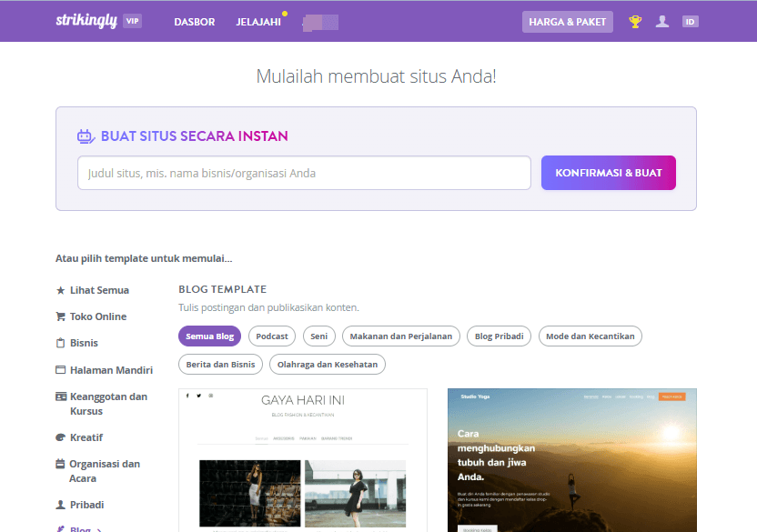Choose the Semua Blog filter
The height and width of the screenshot is (532, 757).
tap(209, 336)
